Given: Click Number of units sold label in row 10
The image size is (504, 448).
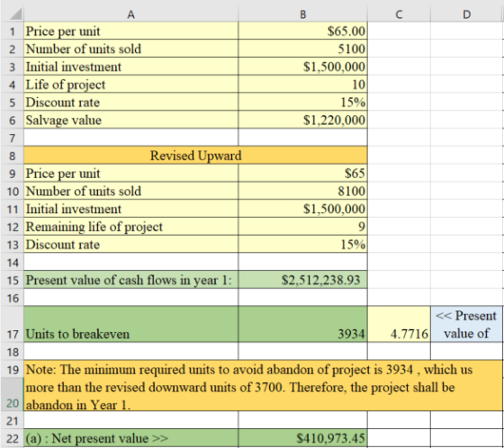Looking at the screenshot, I should click(x=131, y=191).
